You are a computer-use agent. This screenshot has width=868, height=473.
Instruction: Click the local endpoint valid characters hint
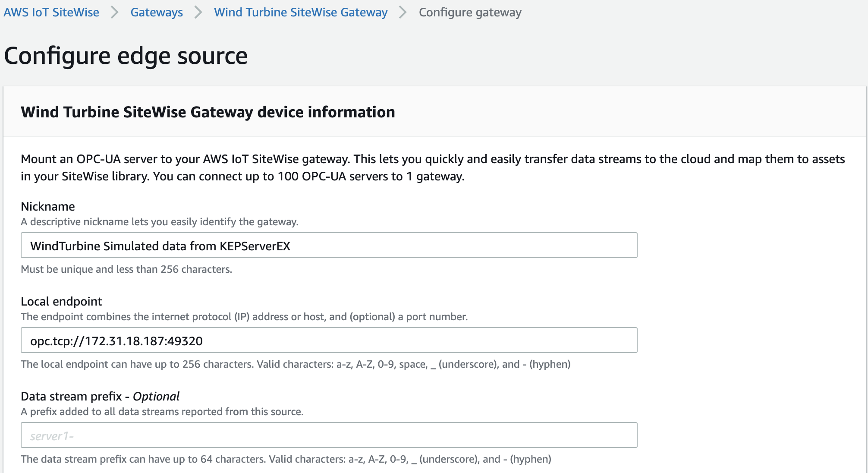(296, 364)
